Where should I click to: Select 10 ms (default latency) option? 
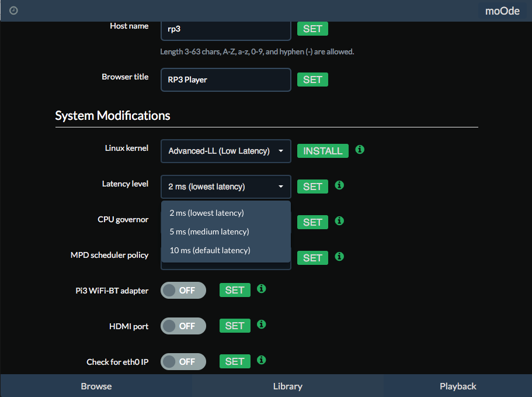click(226, 250)
